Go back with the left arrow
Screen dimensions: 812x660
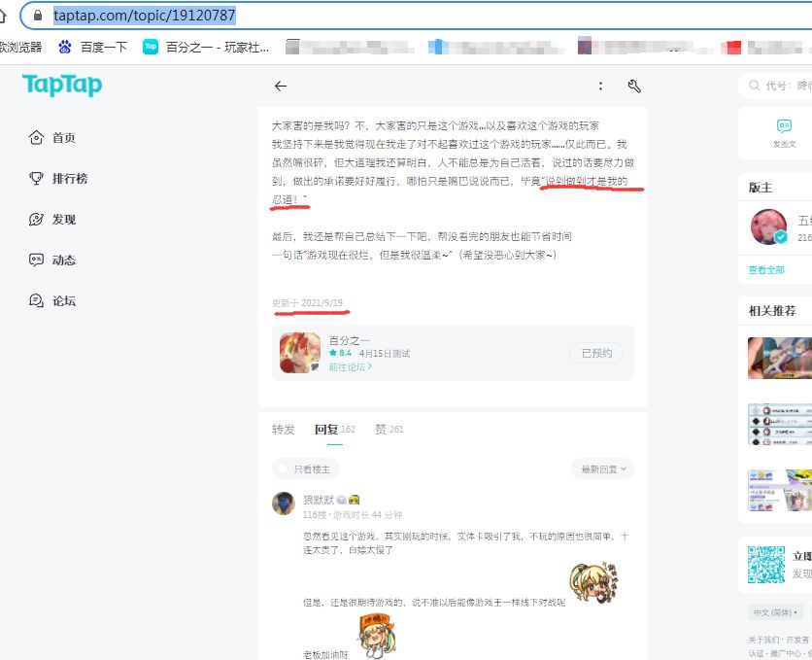click(281, 86)
